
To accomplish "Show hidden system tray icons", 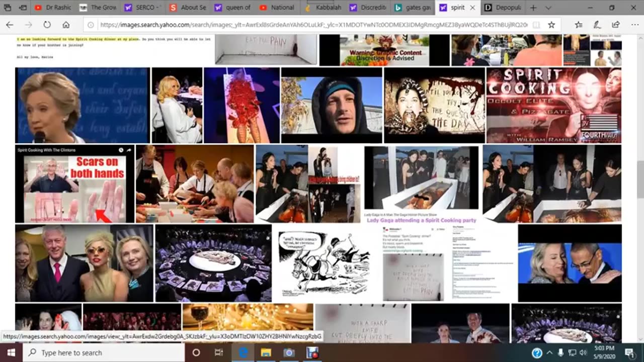I will 550,352.
